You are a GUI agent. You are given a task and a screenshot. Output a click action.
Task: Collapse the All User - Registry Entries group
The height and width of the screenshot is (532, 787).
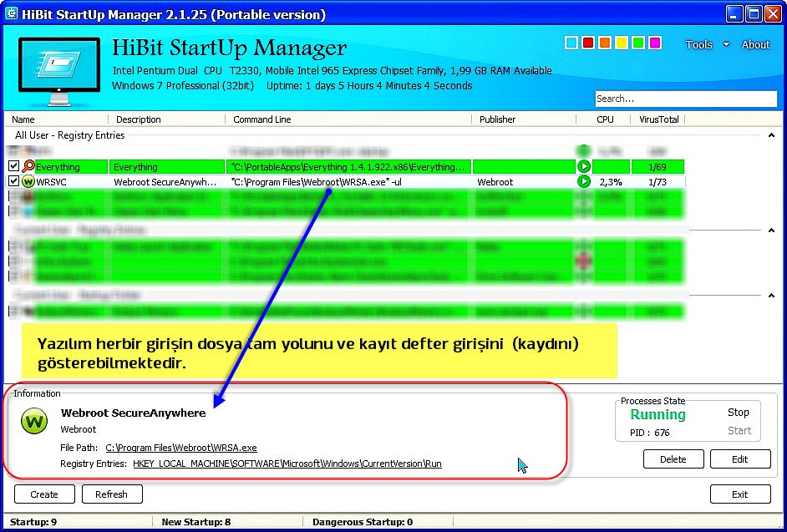[x=771, y=135]
